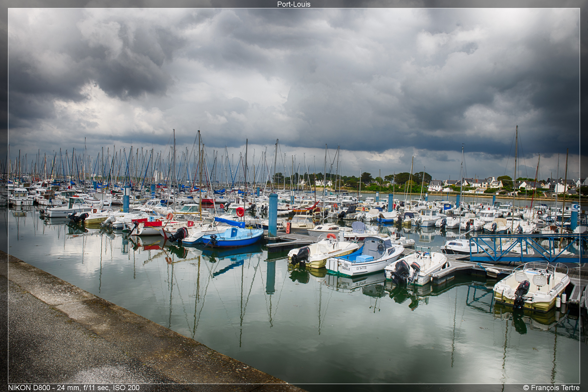Click the harbor photo of Port-Louis marina
Image resolution: width=588 pixels, height=392 pixels.
[294, 196]
